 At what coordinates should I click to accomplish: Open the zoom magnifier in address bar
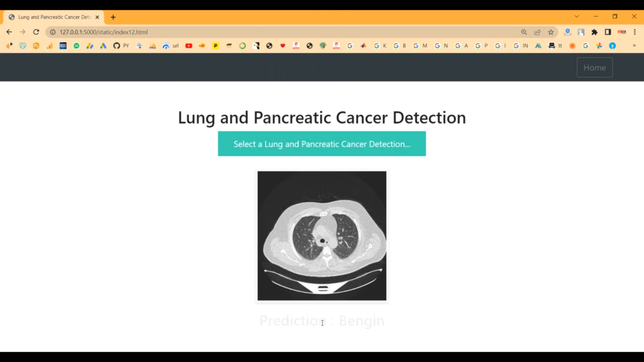[x=524, y=32]
